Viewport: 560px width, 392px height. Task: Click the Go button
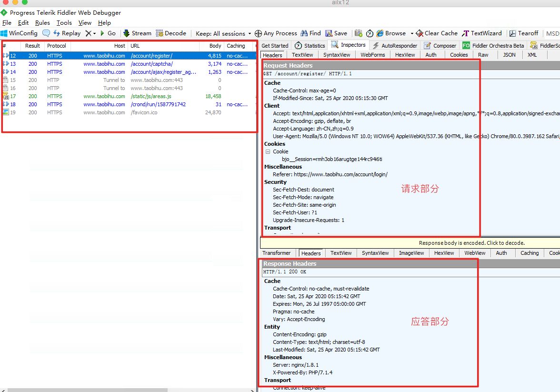coord(108,33)
